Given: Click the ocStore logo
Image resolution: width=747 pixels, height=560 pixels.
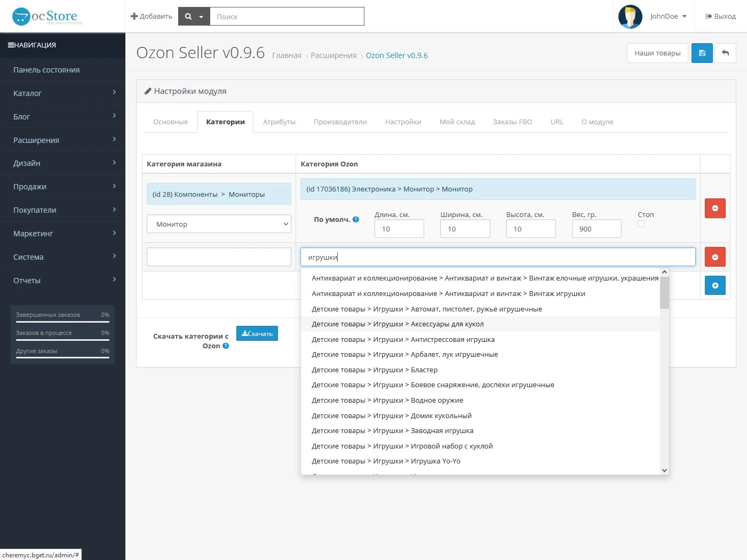Looking at the screenshot, I should (x=47, y=17).
